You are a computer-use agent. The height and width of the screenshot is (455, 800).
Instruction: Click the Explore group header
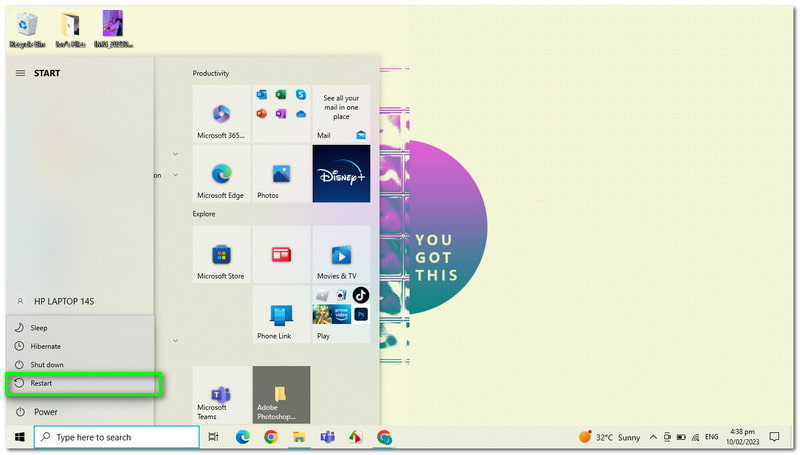204,214
